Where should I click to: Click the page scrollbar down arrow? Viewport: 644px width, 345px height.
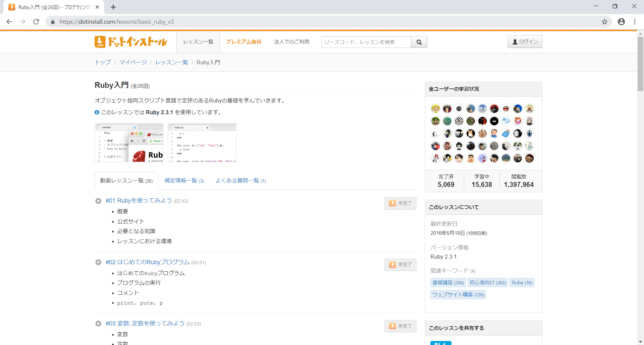[x=640, y=341]
